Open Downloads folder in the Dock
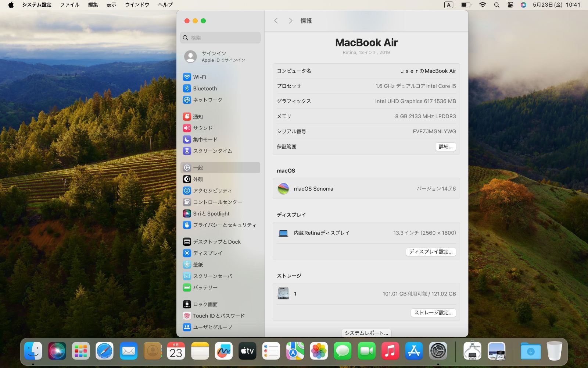This screenshot has width=588, height=368. click(x=531, y=351)
